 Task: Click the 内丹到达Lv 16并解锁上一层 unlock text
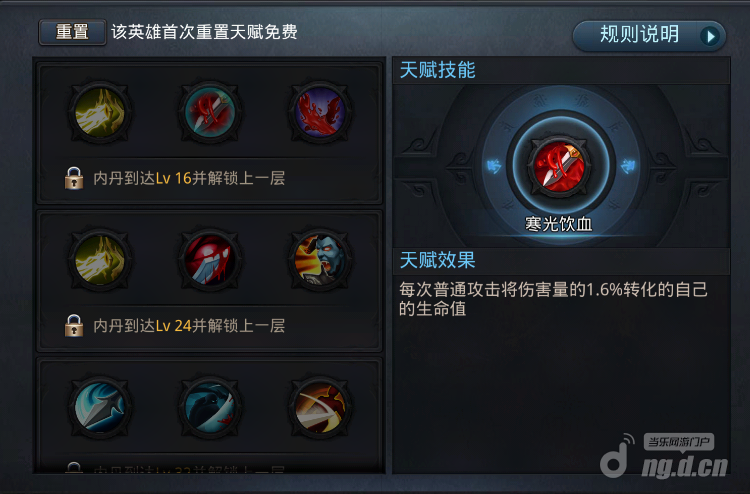coord(189,179)
